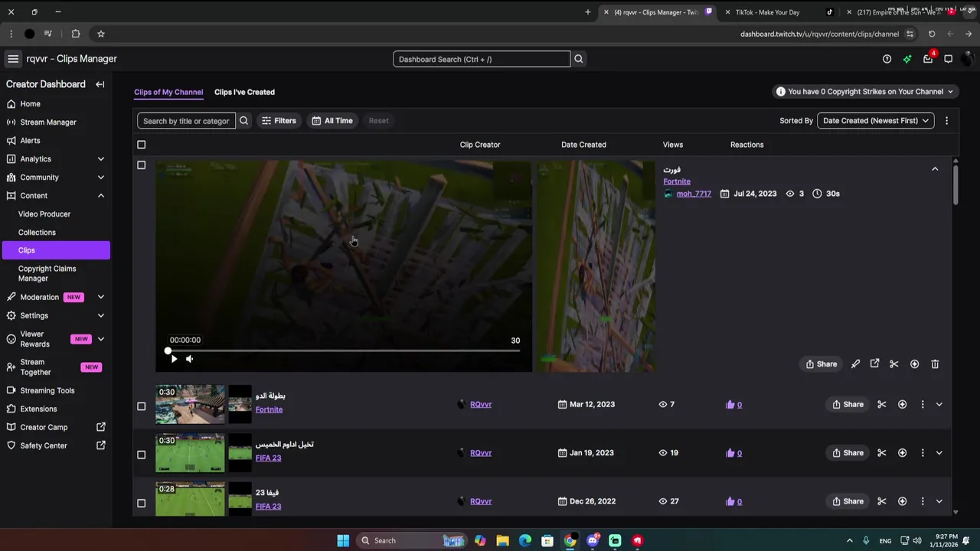Open three-dot menu on Dec 26, 2022 row
Viewport: 980px width, 551px height.
(922, 501)
